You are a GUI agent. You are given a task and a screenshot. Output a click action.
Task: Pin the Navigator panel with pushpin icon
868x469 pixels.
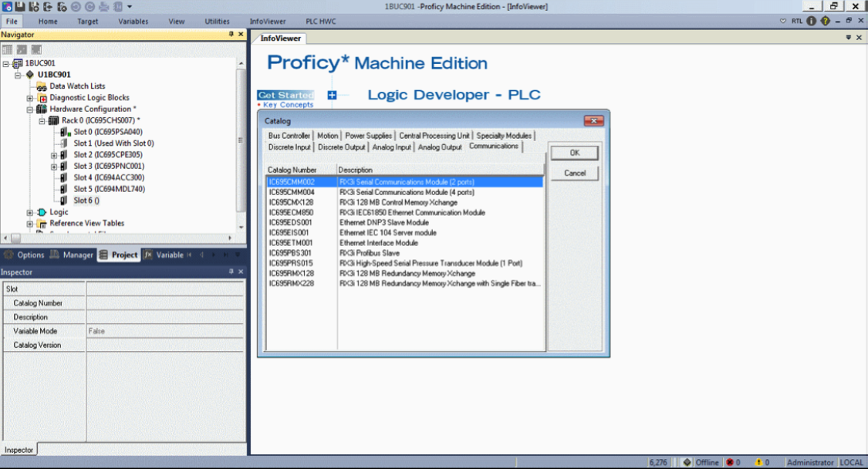tap(231, 35)
